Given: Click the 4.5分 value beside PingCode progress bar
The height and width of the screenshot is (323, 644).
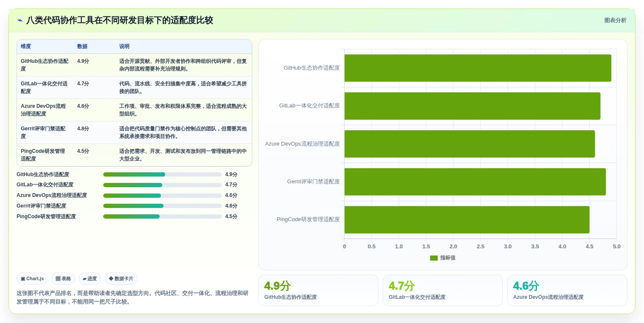Looking at the screenshot, I should (231, 216).
